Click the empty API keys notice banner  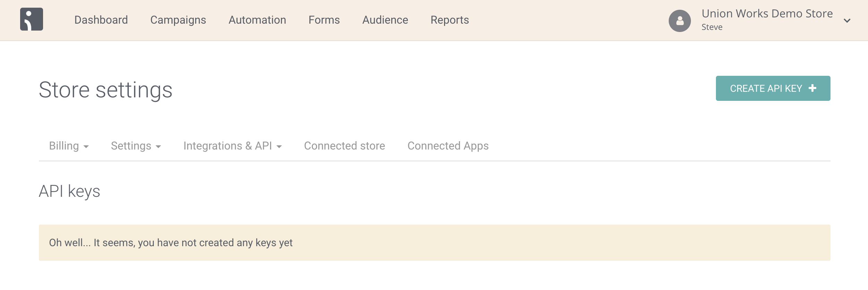tap(434, 243)
